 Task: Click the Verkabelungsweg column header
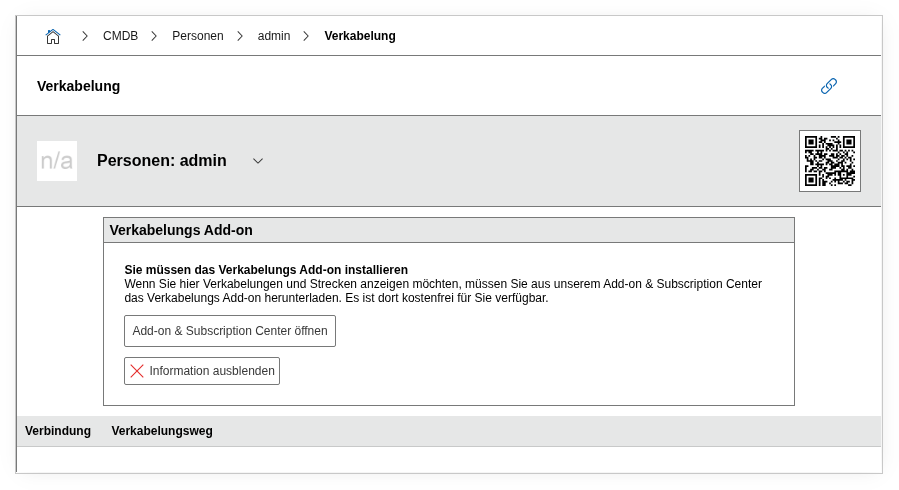[x=162, y=431]
